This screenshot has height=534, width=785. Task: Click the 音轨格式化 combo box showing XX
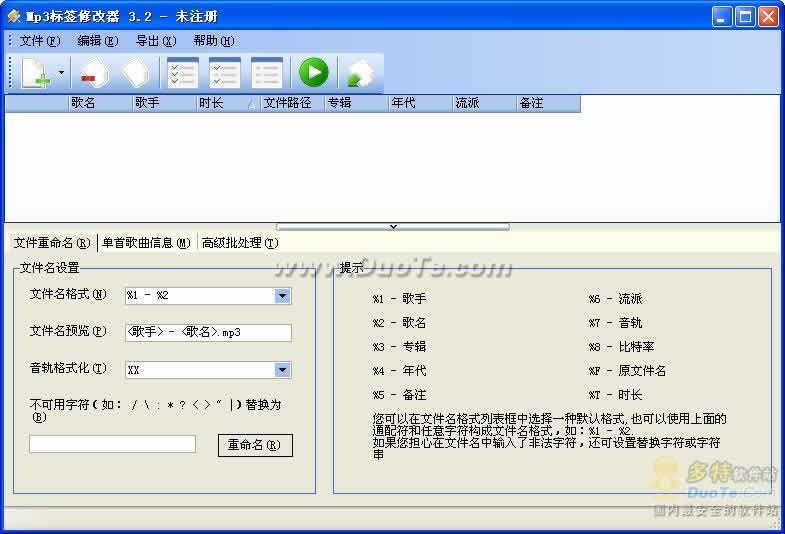[x=200, y=370]
